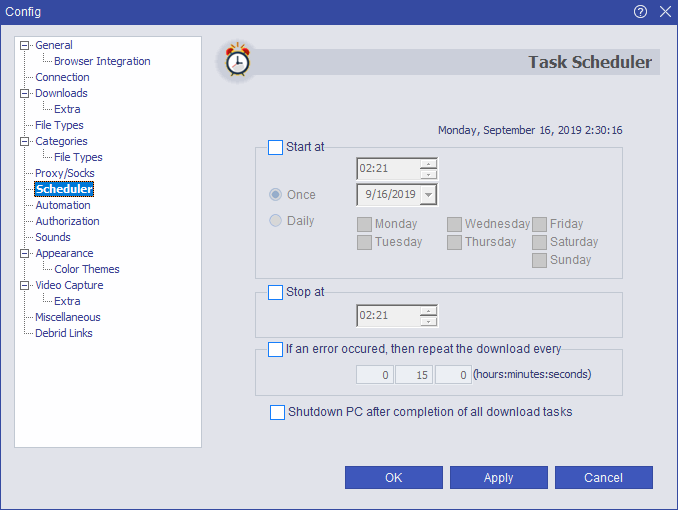
Task: Check Shutdown PC after completion option
Action: click(277, 412)
